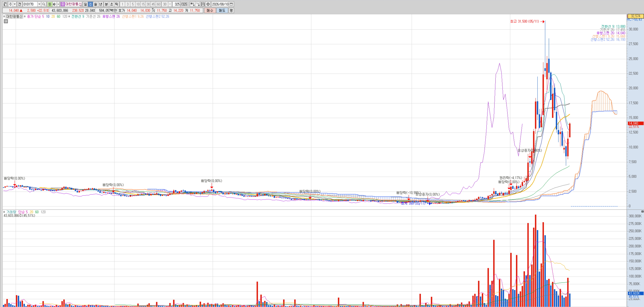The image size is (644, 307).
Task: Click the 43,603,066주(45.51%) volume readout
Action: (19, 216)
